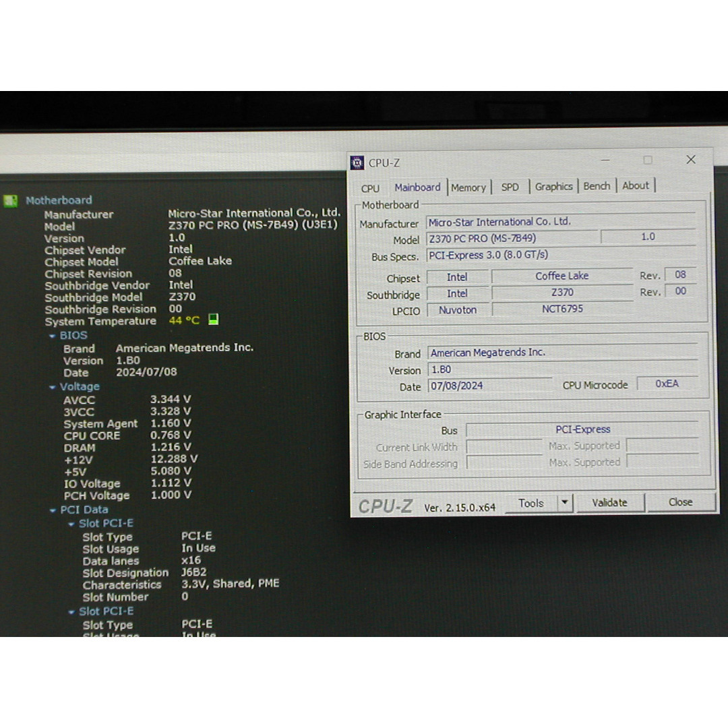This screenshot has height=728, width=728.
Task: Click the Chipset field showing Coffee Lake in CPU-Z
Action: coord(562,276)
